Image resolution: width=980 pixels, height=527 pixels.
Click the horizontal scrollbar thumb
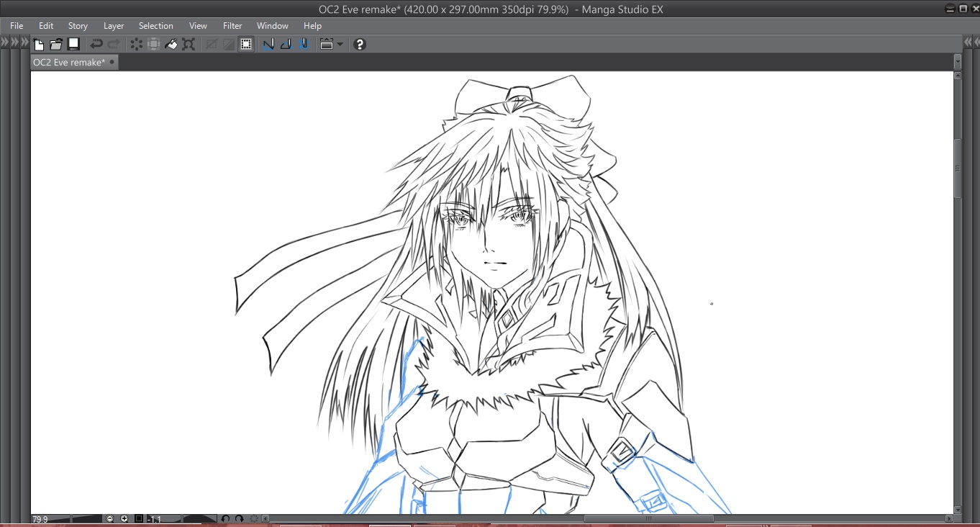click(648, 518)
